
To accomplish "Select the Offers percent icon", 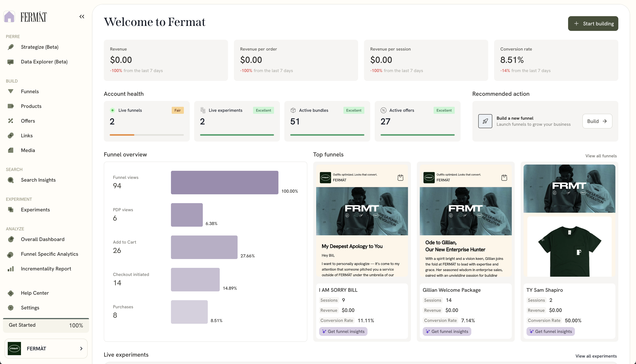I will coord(10,121).
